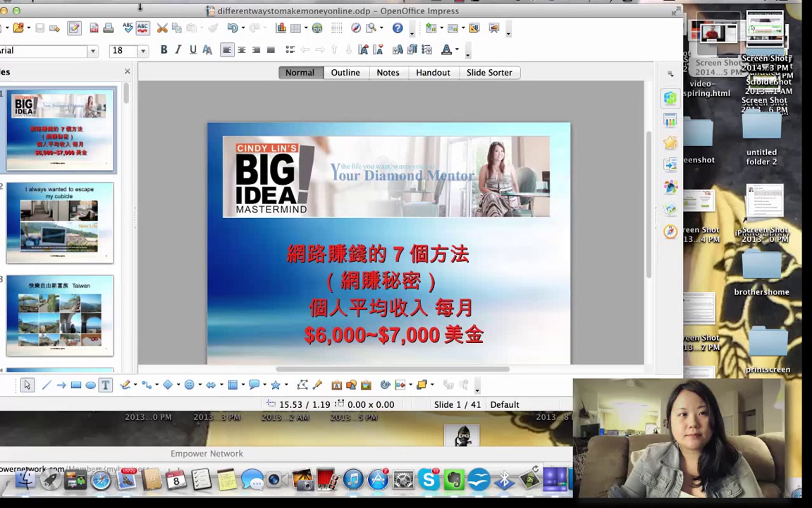Insert a chart using chart icon
The image size is (812, 508).
(x=281, y=28)
